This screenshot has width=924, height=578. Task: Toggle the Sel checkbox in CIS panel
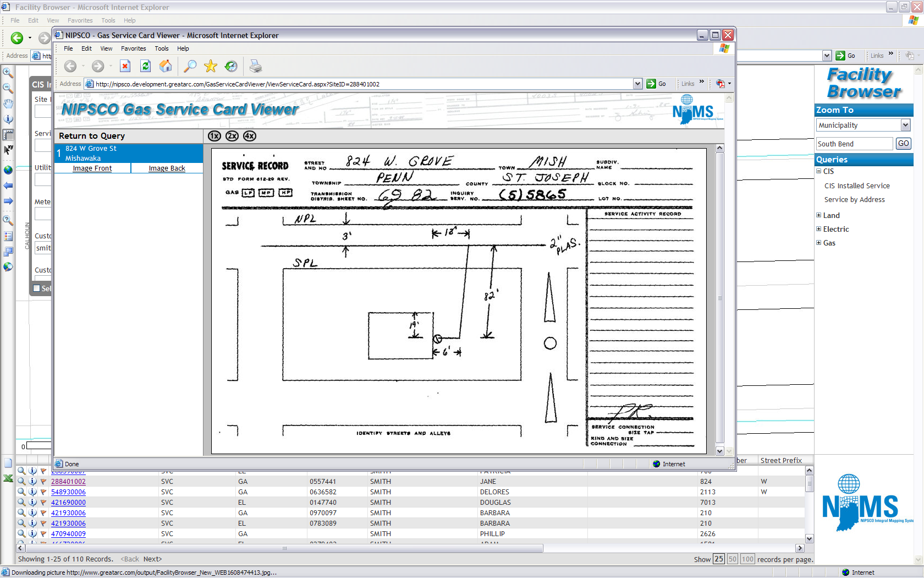point(37,288)
